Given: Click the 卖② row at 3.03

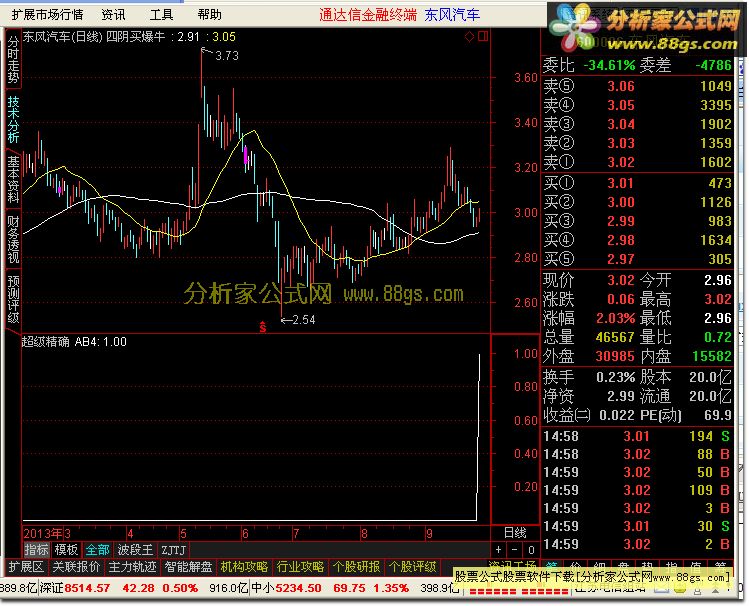Looking at the screenshot, I should click(637, 143).
